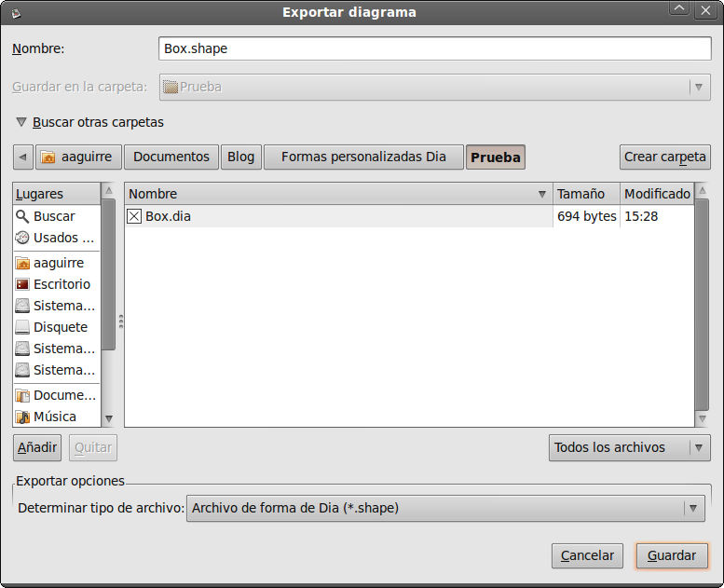Open the Todos los archivos filter dropdown
Image resolution: width=724 pixels, height=588 pixels.
pos(630,447)
